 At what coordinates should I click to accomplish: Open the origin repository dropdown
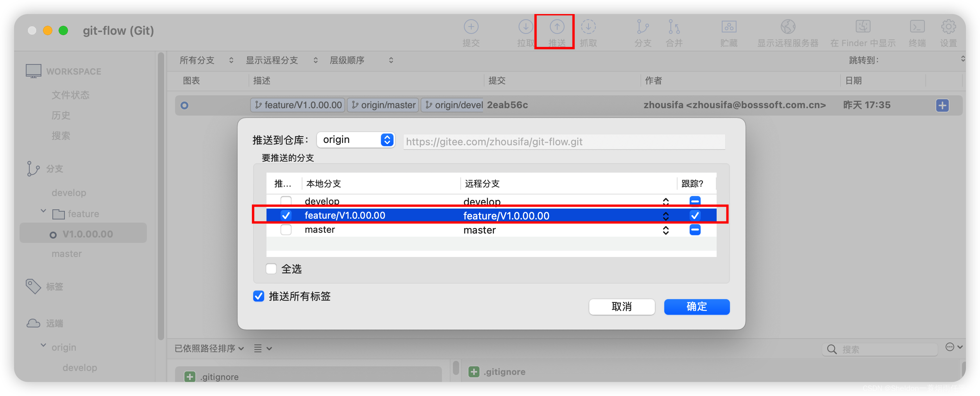356,140
